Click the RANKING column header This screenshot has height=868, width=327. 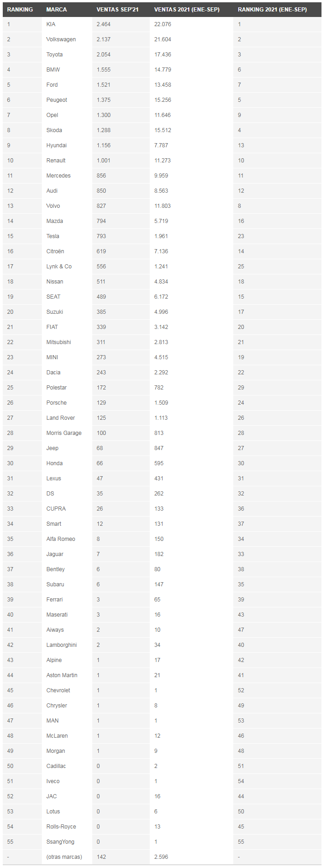[x=20, y=9]
